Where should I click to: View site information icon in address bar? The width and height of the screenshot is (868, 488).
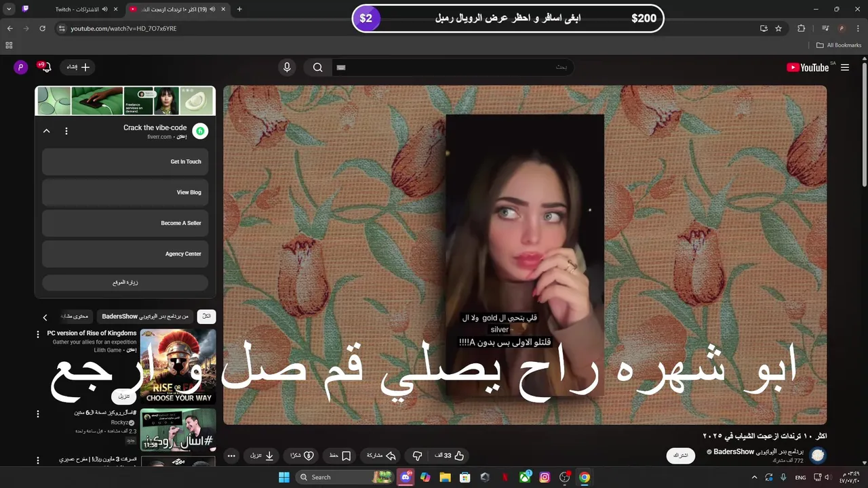click(62, 28)
